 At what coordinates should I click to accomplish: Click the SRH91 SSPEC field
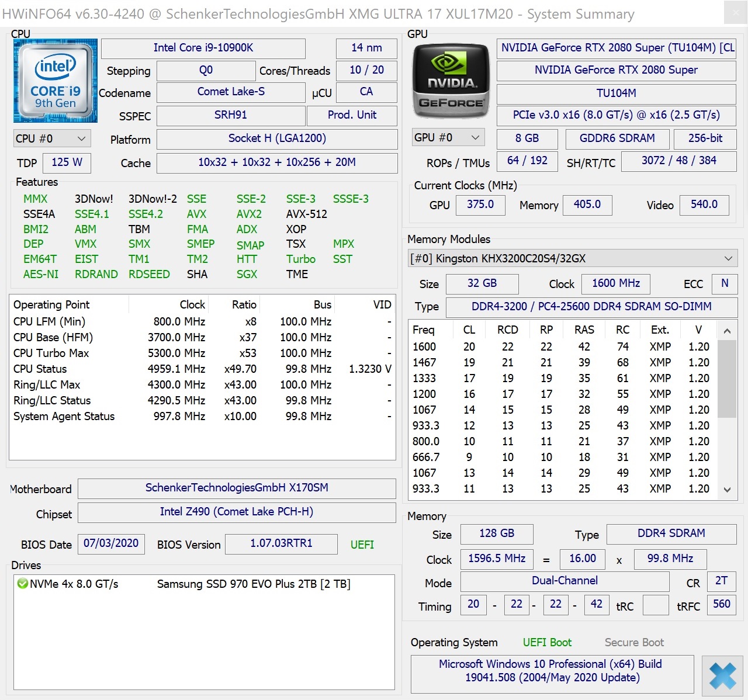pyautogui.click(x=231, y=115)
